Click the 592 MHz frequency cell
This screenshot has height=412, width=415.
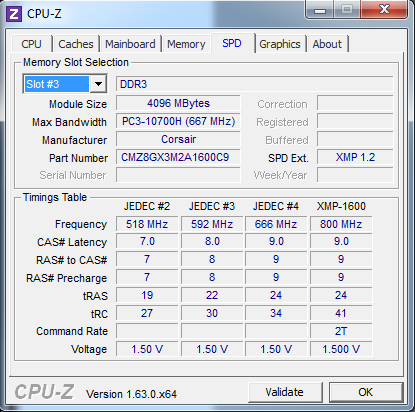point(212,224)
